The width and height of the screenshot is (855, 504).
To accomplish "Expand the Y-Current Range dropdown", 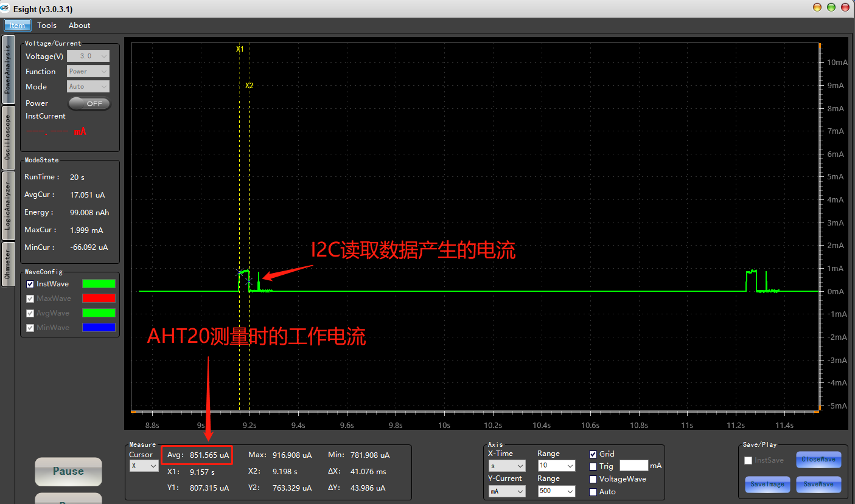I will [556, 491].
